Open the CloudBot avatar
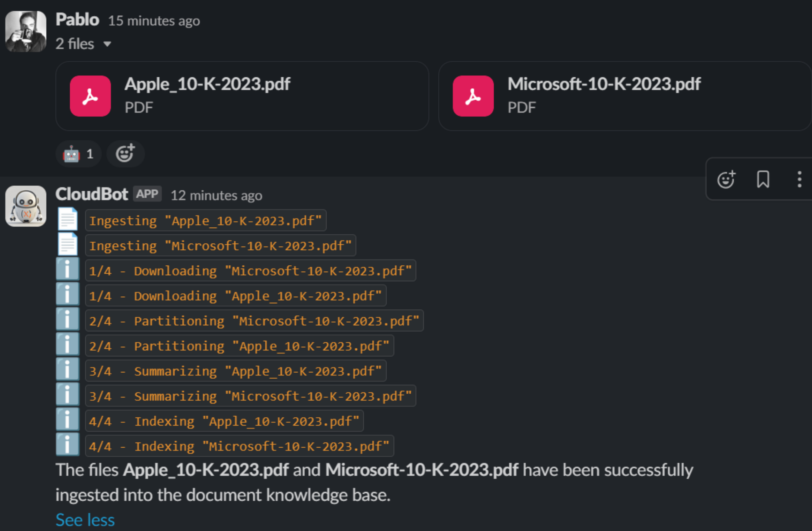This screenshot has width=812, height=531. (26, 206)
